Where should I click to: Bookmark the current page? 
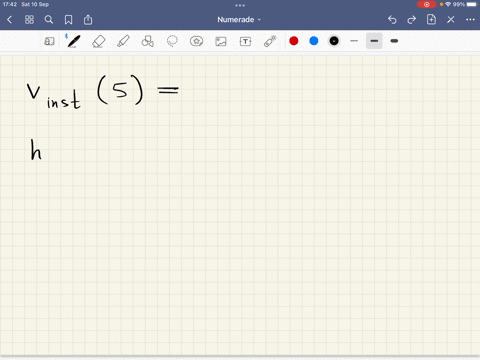(68, 20)
